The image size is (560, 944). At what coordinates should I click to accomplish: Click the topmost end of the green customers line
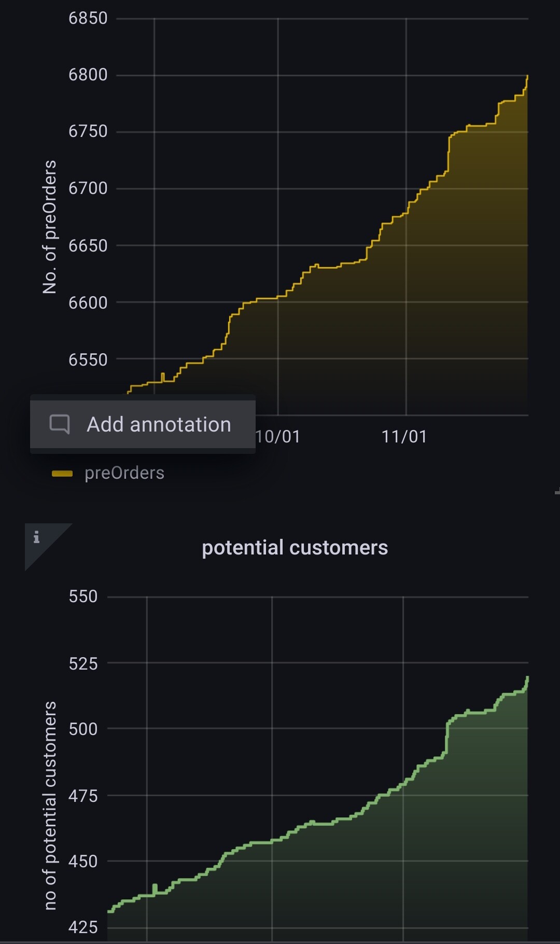pos(527,677)
